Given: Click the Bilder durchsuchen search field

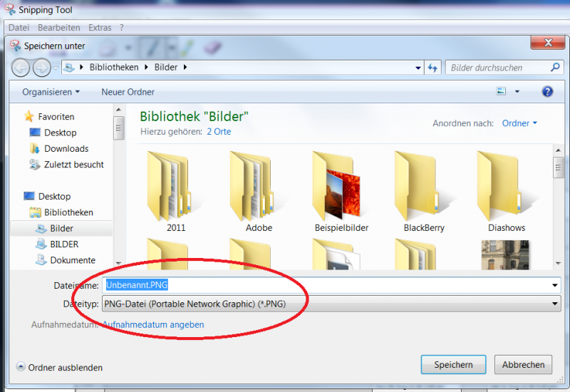Looking at the screenshot, I should click(x=504, y=68).
